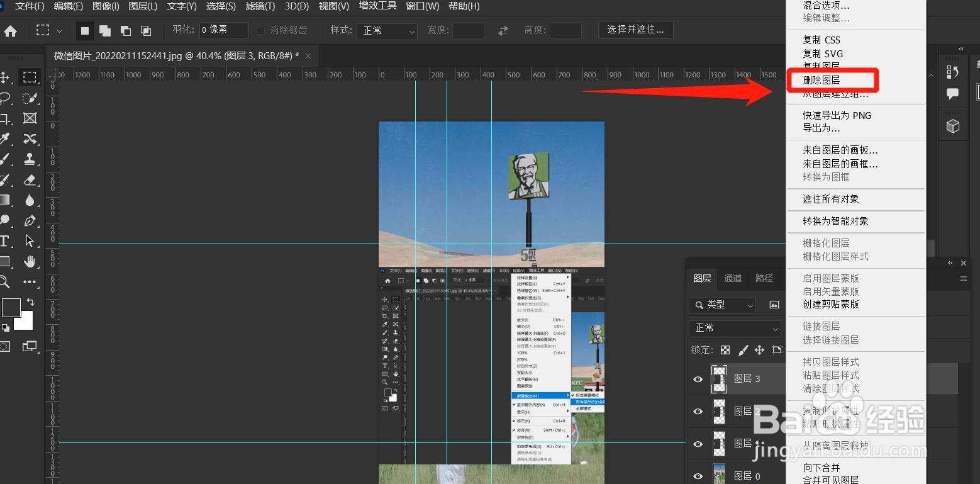Select the Brush tool

point(6,159)
